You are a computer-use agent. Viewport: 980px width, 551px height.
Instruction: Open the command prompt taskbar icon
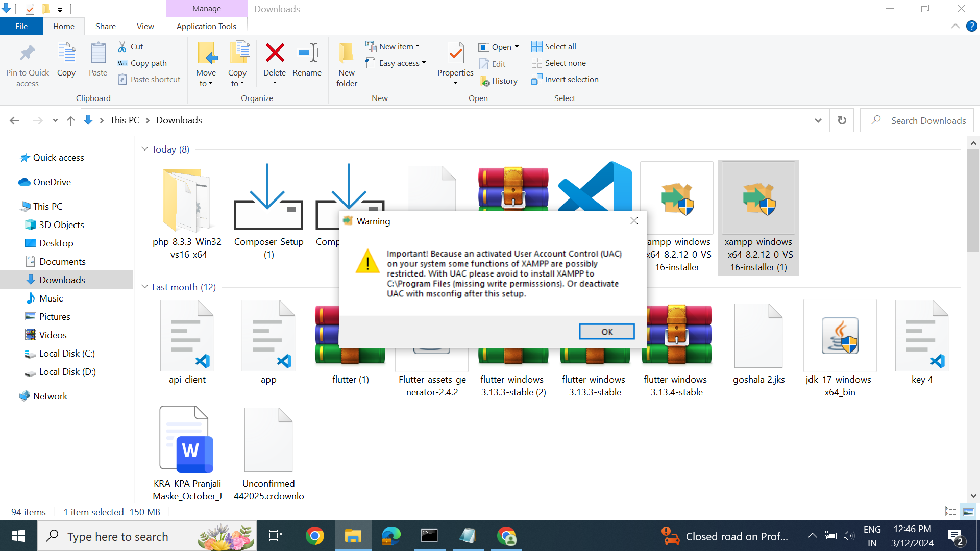click(x=429, y=536)
